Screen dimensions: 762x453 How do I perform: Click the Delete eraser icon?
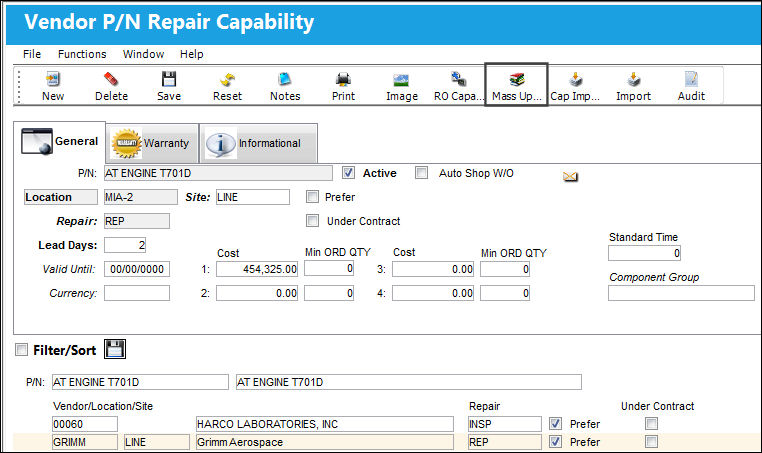[111, 79]
